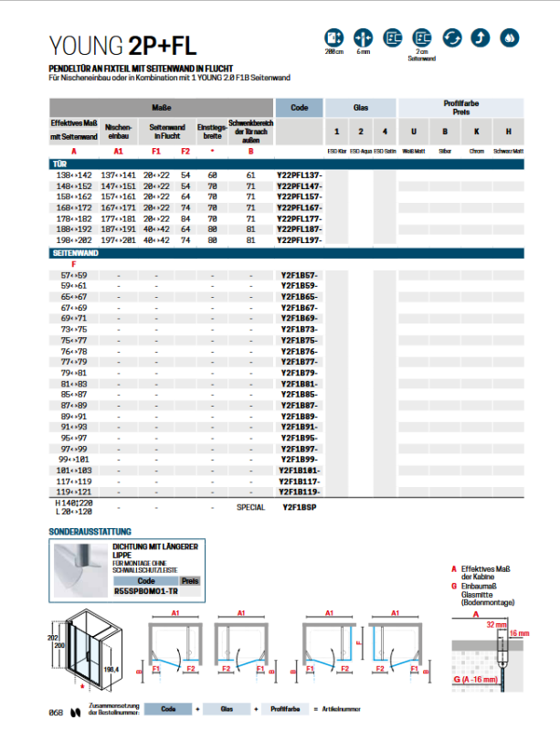This screenshot has width=560, height=731.
Task: Click the upward curved arrow icon
Action: (x=481, y=37)
